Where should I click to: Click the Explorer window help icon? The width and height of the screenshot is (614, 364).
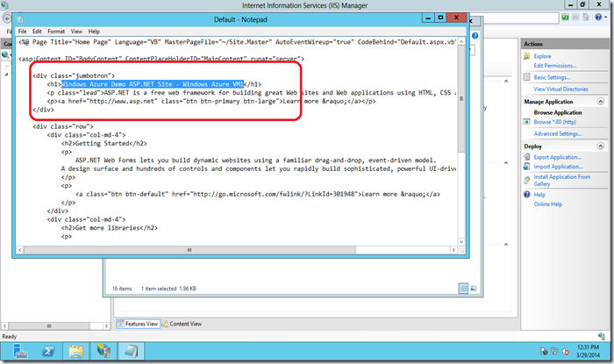475,36
